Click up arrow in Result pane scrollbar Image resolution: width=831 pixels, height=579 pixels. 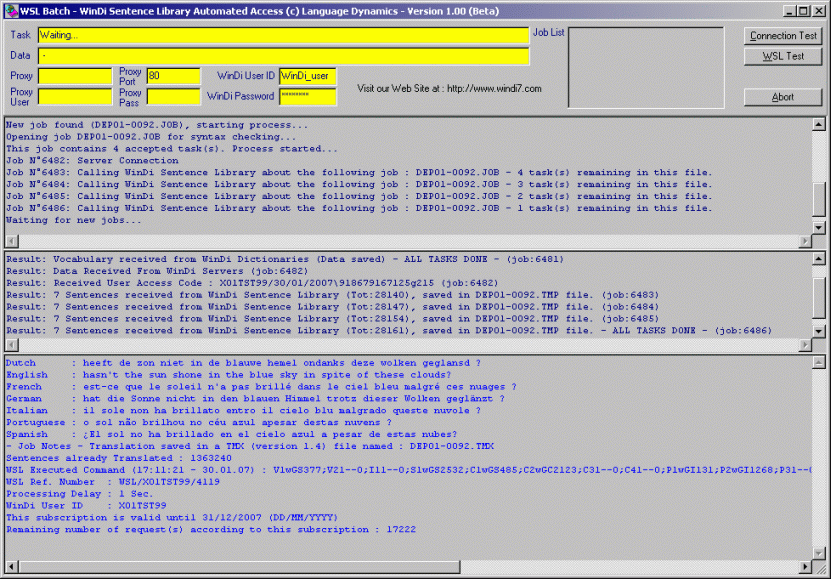point(819,259)
